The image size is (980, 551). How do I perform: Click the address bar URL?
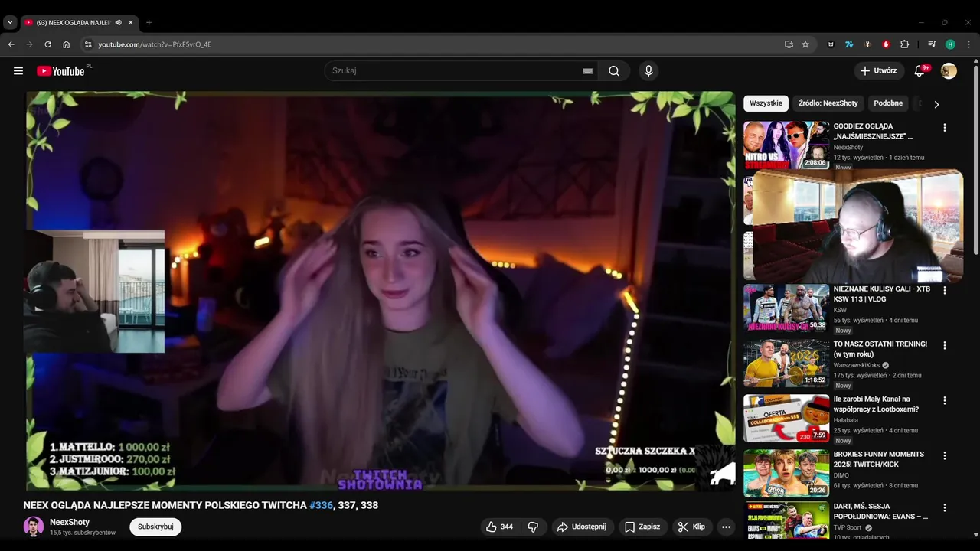[x=155, y=44]
